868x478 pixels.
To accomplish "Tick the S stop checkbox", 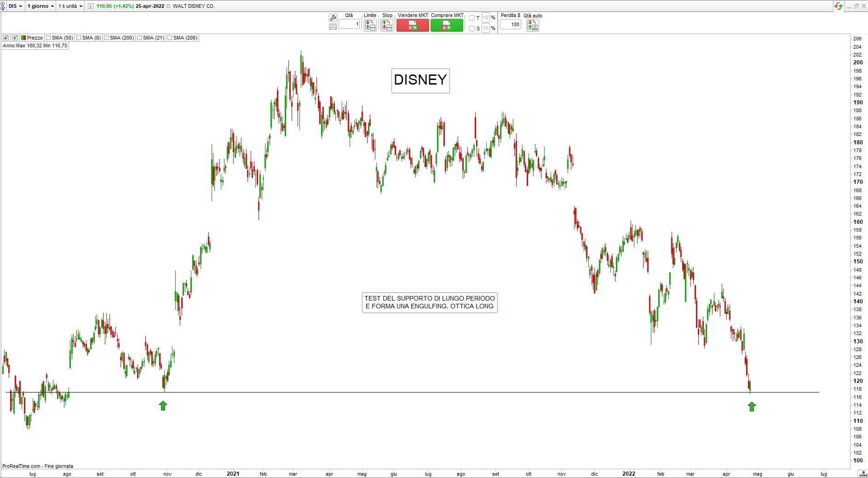I will [471, 28].
